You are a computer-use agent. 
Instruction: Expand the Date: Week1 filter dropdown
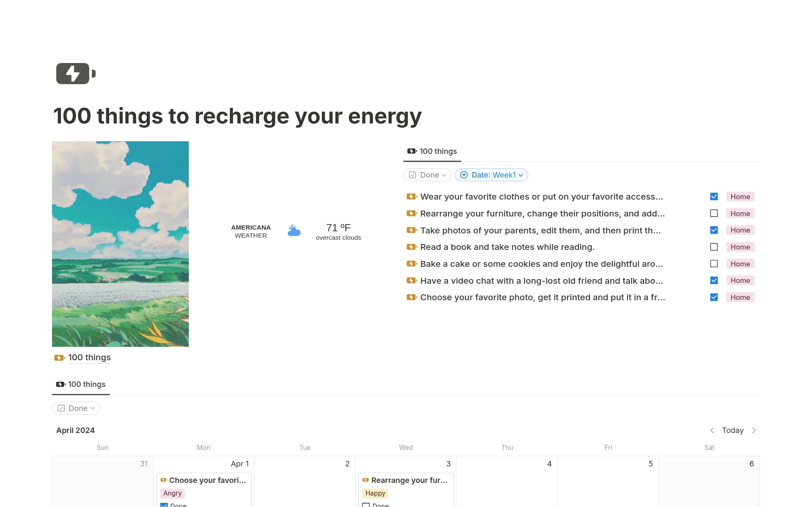pos(491,175)
